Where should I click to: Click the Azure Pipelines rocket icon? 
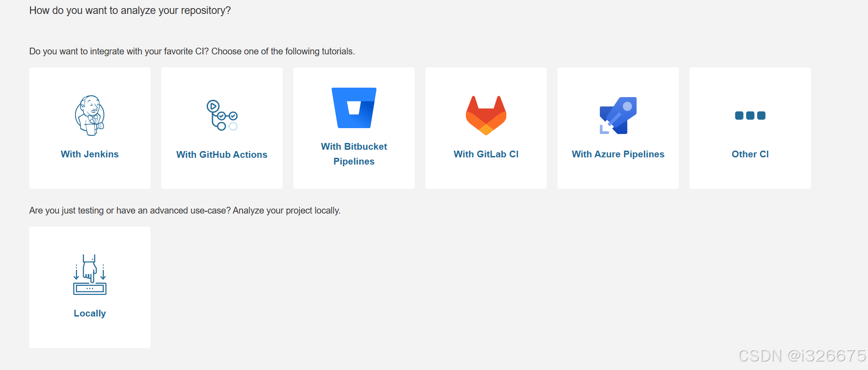point(618,116)
